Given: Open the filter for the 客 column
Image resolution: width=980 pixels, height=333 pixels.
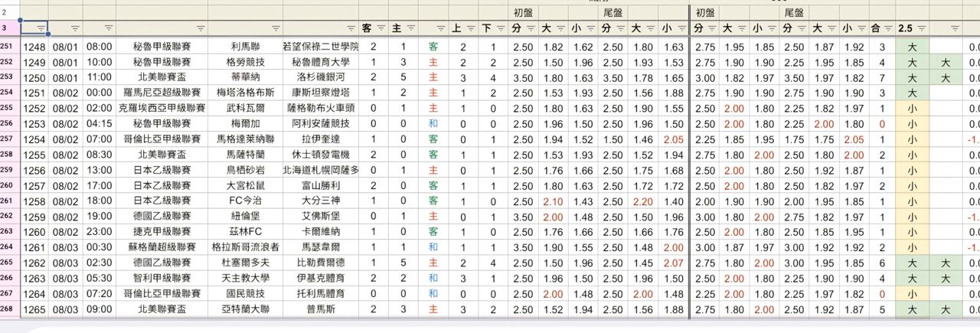Looking at the screenshot, I should point(381,28).
